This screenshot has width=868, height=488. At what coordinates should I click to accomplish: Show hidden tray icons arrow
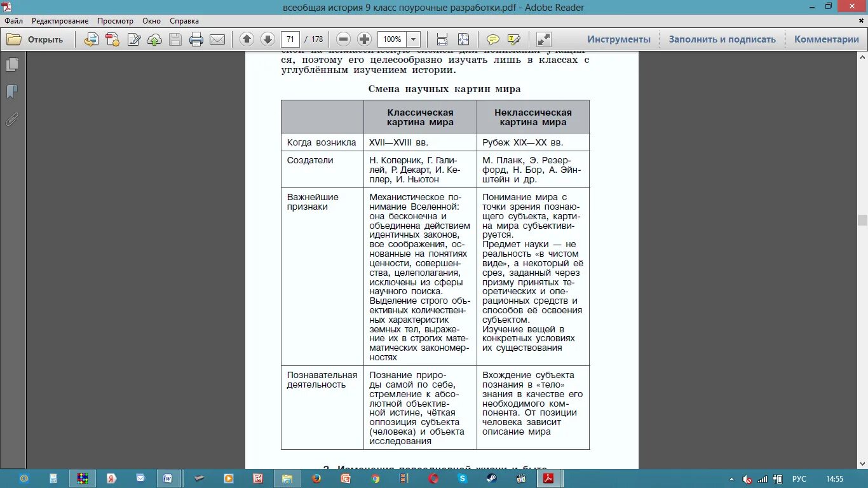point(732,479)
